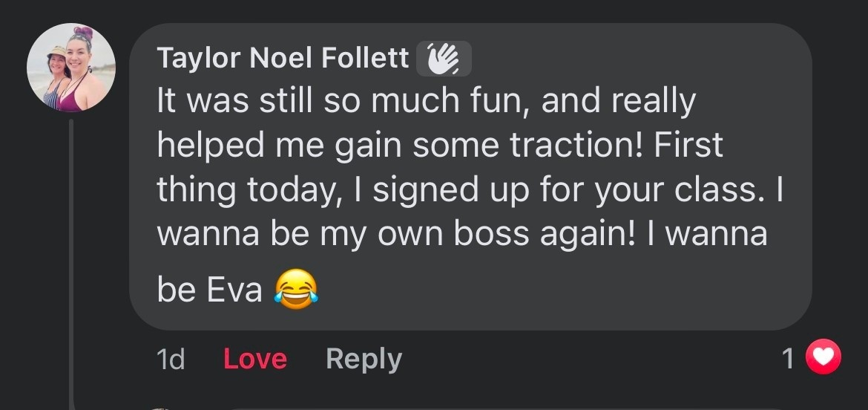
Task: Toggle the Love reaction on this comment
Action: click(x=254, y=359)
